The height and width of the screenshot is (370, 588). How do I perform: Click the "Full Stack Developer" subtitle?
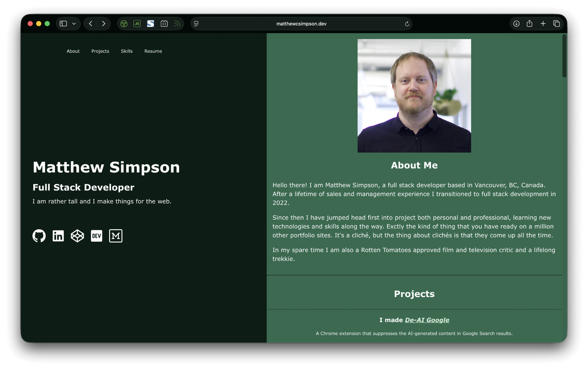coord(83,188)
